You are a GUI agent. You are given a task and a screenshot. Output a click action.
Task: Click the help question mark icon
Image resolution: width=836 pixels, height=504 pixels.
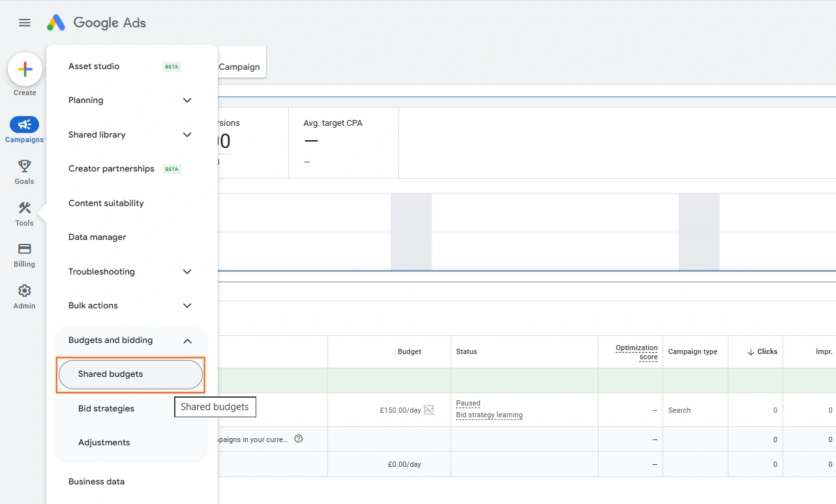click(x=299, y=439)
